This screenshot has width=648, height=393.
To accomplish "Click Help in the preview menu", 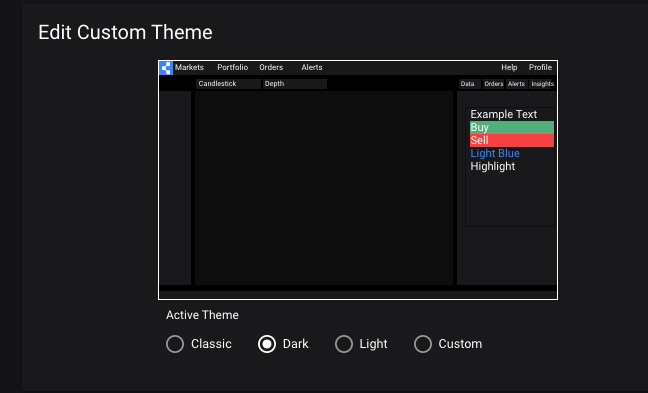I will [509, 67].
